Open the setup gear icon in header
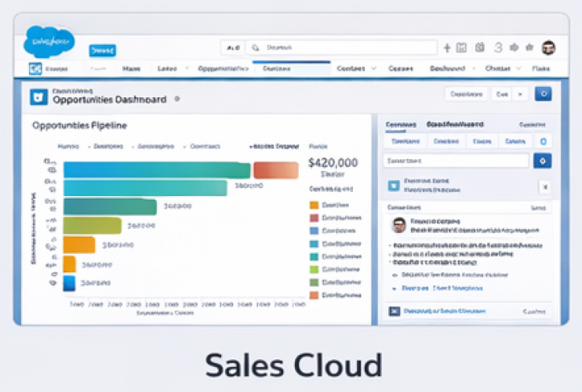Screen dimensions: 582x392 pyautogui.click(x=514, y=48)
